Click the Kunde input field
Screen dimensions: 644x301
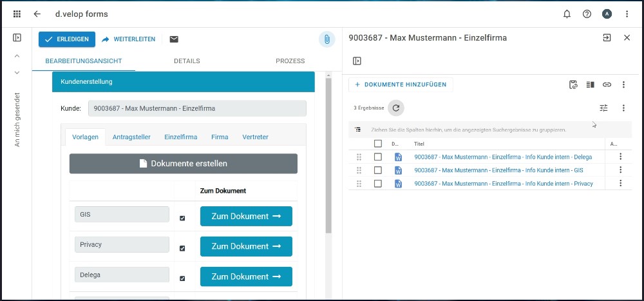click(x=197, y=108)
